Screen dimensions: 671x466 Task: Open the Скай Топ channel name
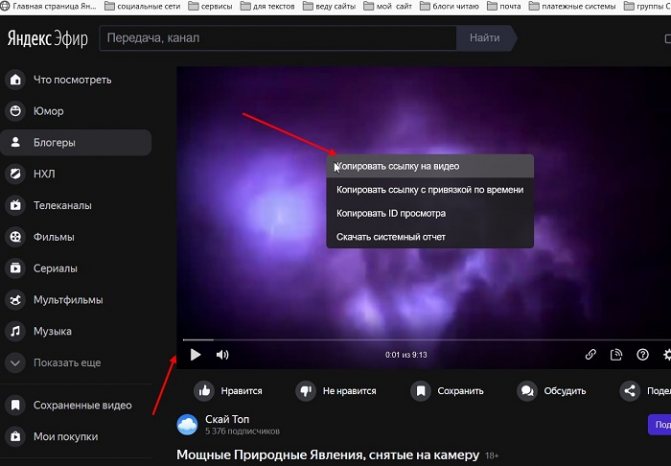pos(227,419)
